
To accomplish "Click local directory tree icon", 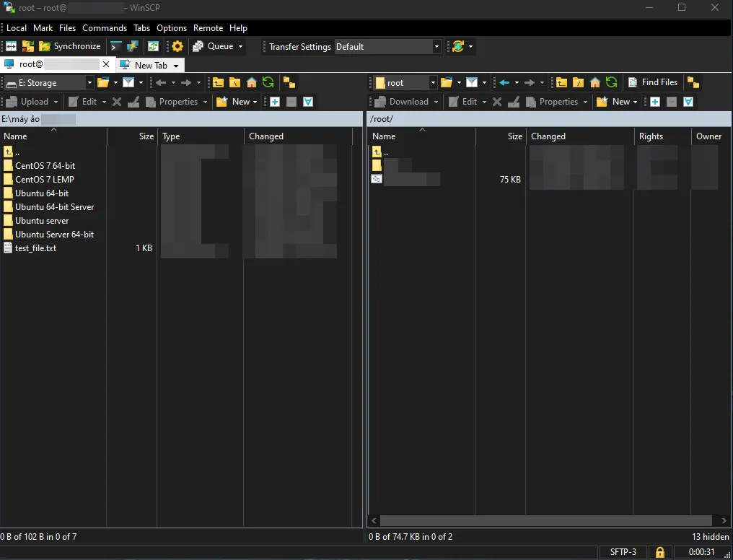I will click(289, 83).
